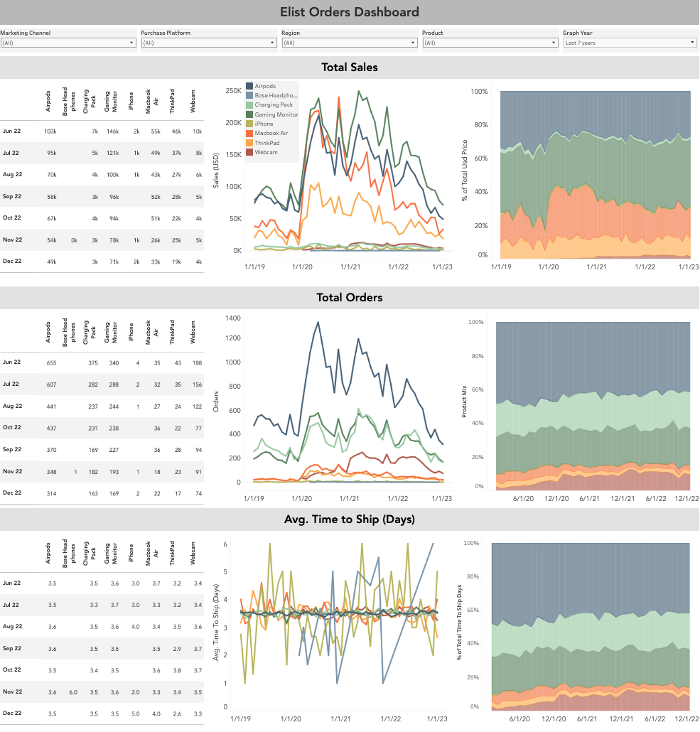
Task: Click Aug 22 Gaming Monitor sales 100k
Action: [x=112, y=175]
